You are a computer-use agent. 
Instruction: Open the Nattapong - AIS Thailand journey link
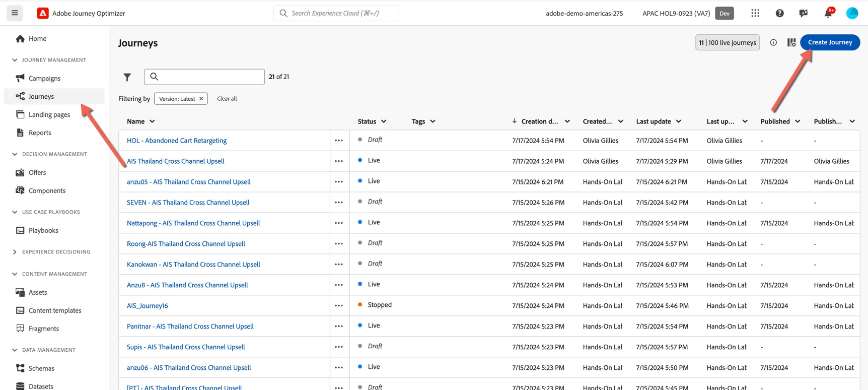[193, 223]
